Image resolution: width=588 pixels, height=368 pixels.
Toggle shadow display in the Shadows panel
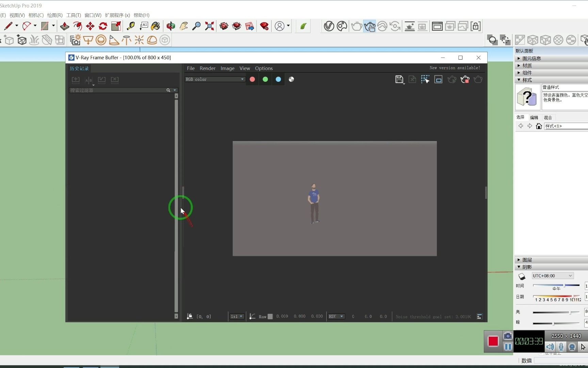click(x=522, y=276)
